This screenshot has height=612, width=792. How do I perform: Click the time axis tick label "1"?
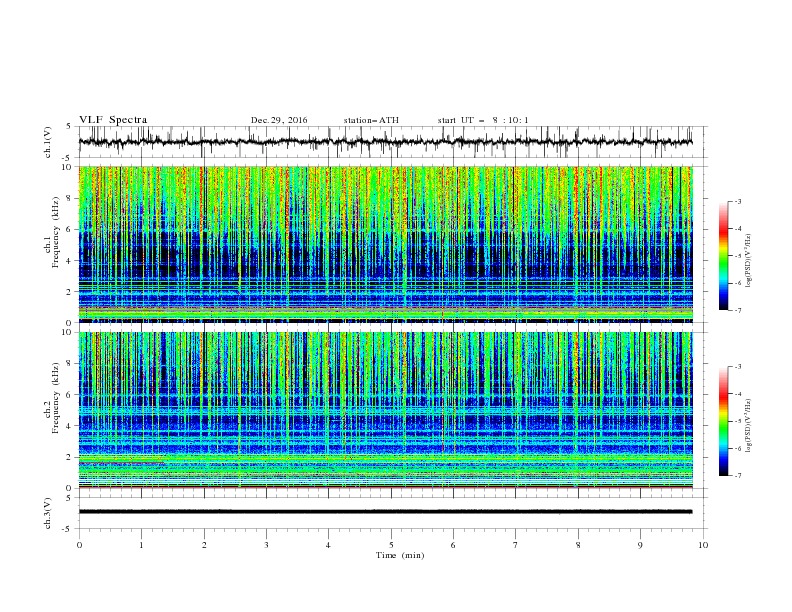point(141,545)
